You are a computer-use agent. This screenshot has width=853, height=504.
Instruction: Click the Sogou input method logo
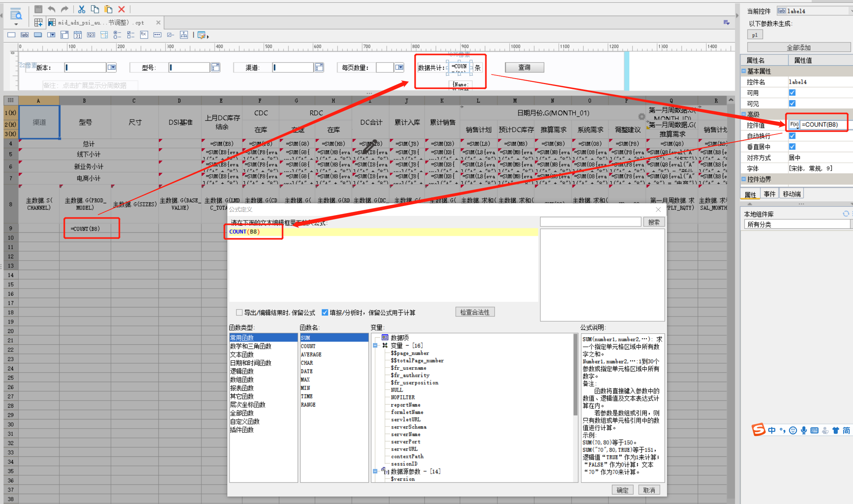pos(758,430)
